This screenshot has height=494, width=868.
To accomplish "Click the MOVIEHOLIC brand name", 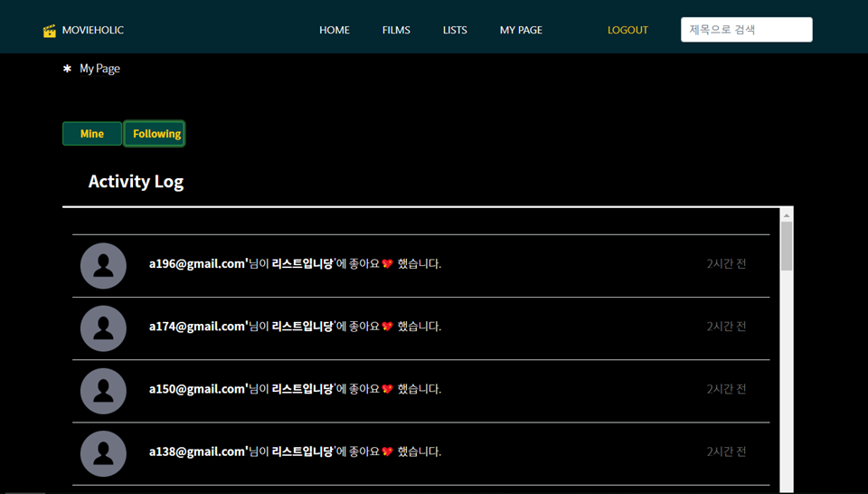I will (x=93, y=30).
